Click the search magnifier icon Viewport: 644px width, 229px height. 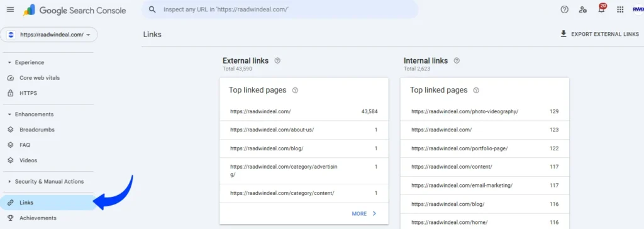tap(152, 9)
